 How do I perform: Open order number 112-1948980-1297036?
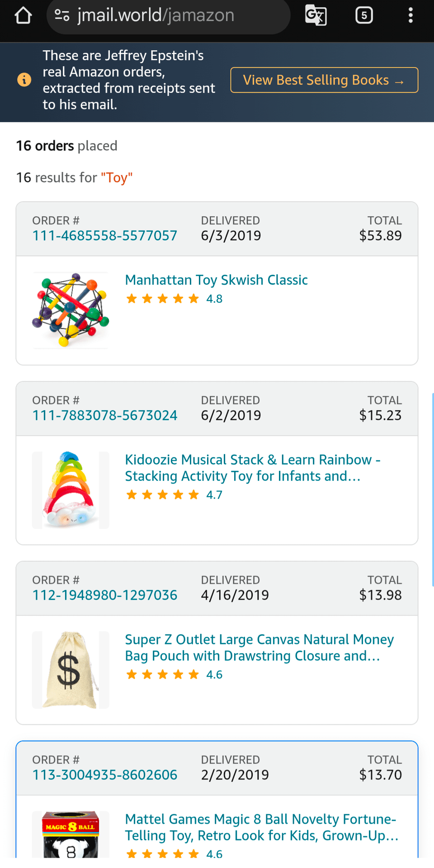104,596
